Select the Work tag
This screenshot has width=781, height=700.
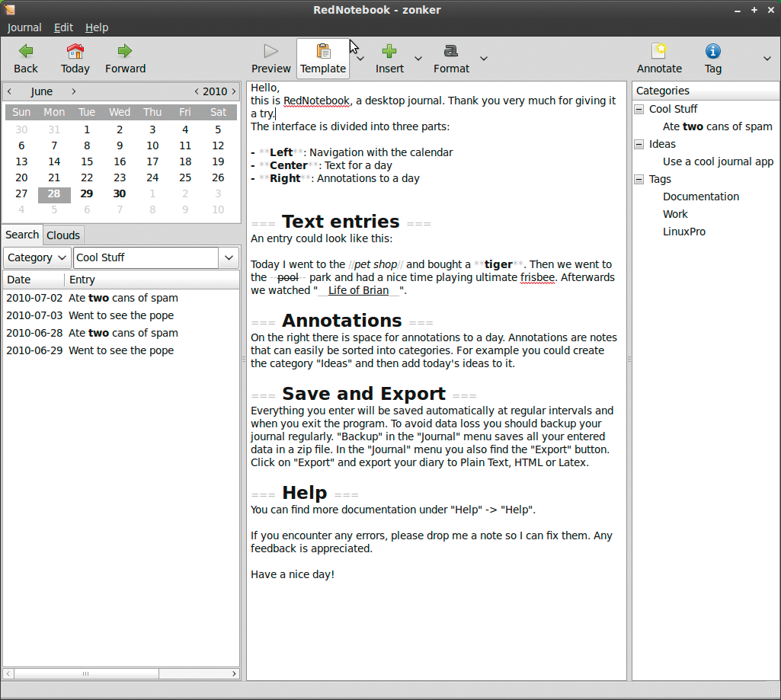[675, 214]
